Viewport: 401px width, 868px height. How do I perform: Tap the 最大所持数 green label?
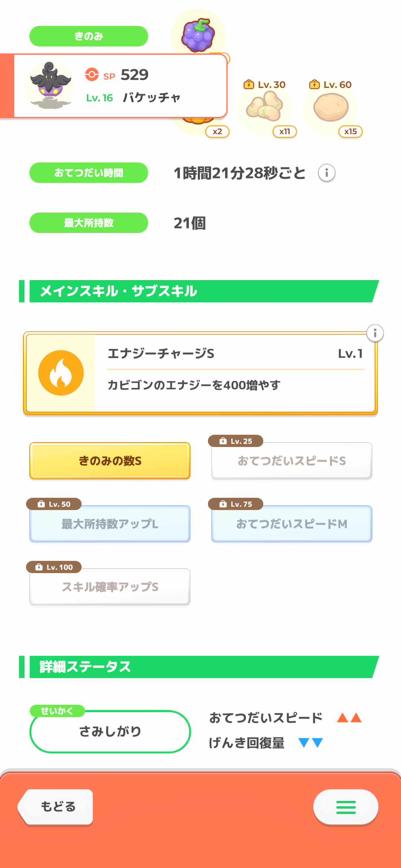click(89, 223)
